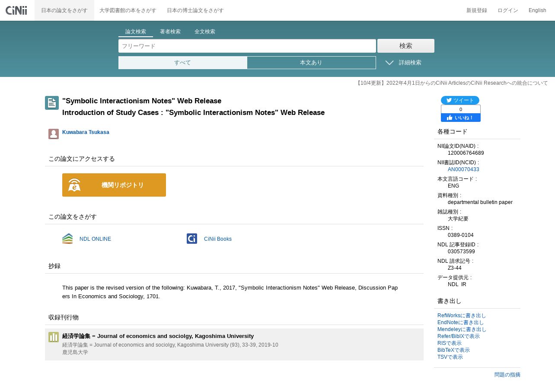
Task: Show BibTeXで表示
Action: (453, 350)
